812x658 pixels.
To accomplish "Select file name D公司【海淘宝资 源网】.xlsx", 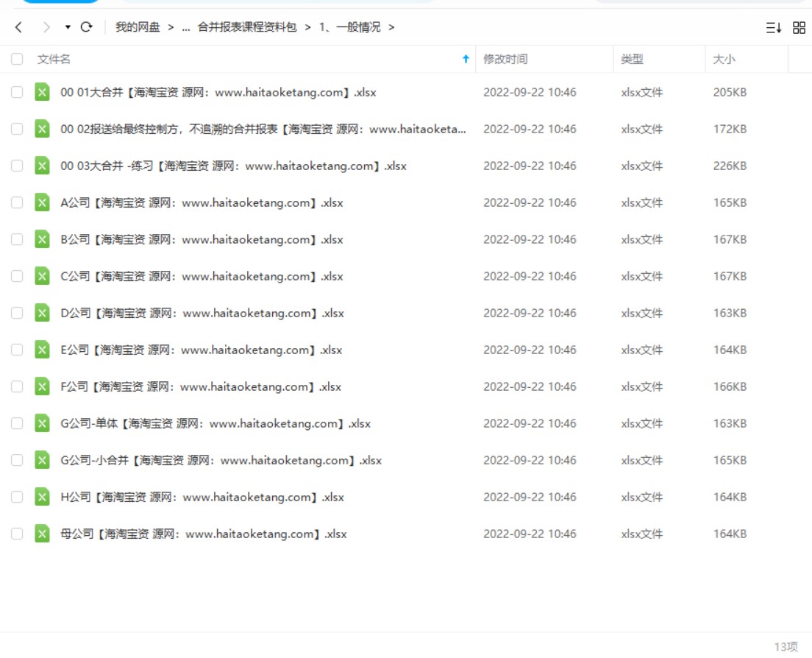I will pos(202,313).
